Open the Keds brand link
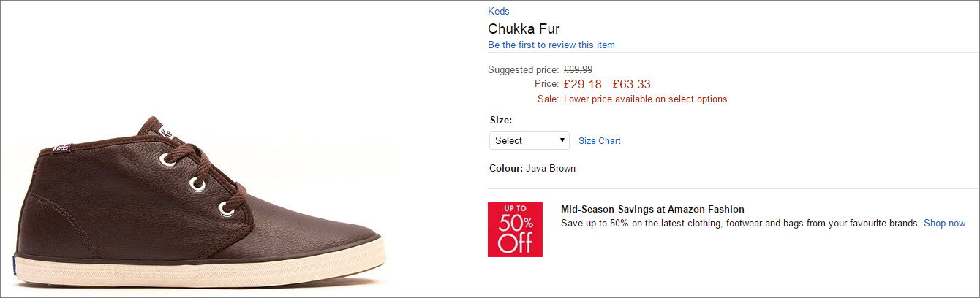 [498, 11]
